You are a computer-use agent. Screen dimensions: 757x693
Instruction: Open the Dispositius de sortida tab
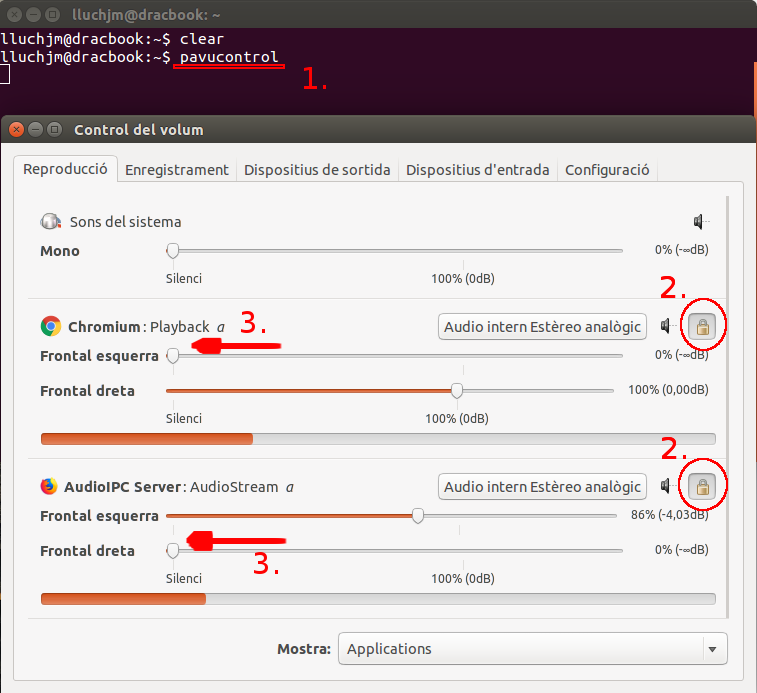click(317, 170)
